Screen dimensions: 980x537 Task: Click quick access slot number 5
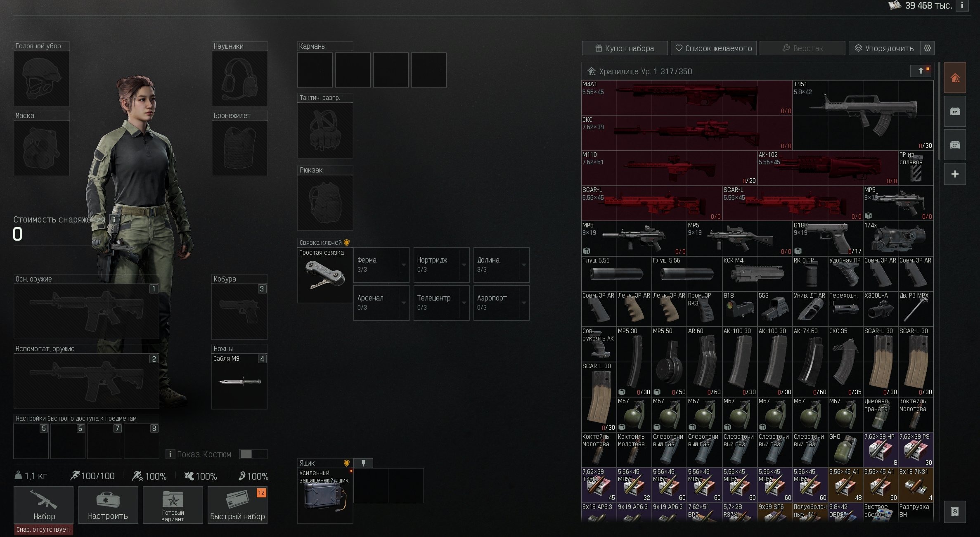31,441
